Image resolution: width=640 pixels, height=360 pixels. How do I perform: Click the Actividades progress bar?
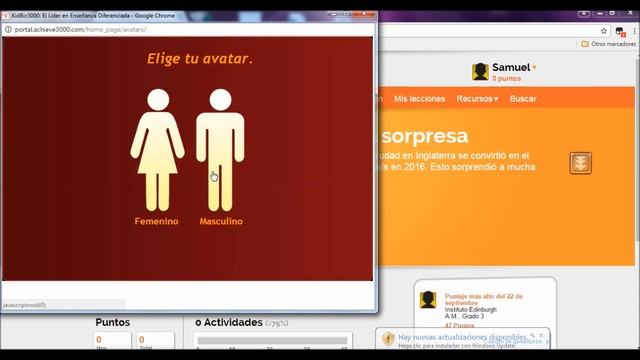tap(272, 340)
